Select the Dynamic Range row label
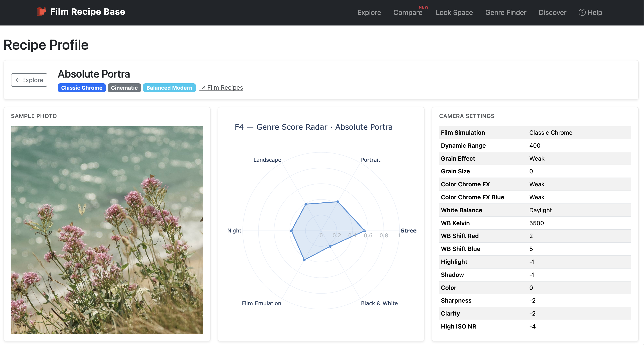Screen dimensions: 644x345 (x=463, y=145)
